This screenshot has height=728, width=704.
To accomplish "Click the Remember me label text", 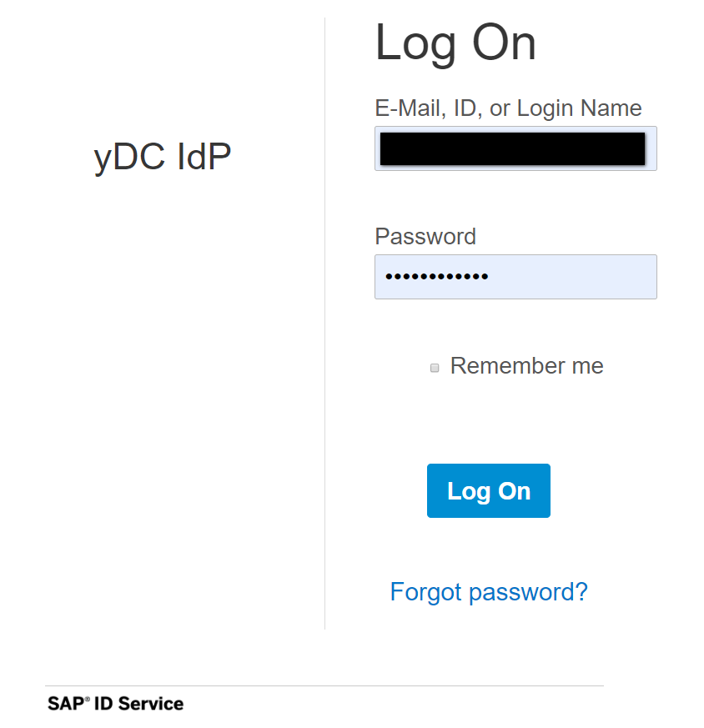I will [x=526, y=366].
